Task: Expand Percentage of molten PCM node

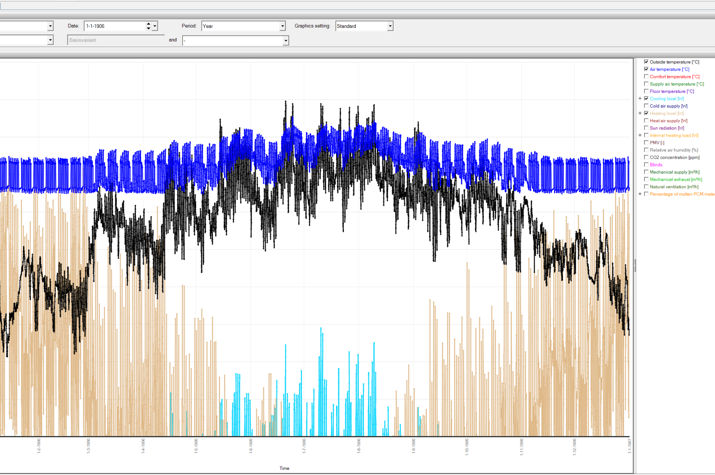Action: pos(640,194)
